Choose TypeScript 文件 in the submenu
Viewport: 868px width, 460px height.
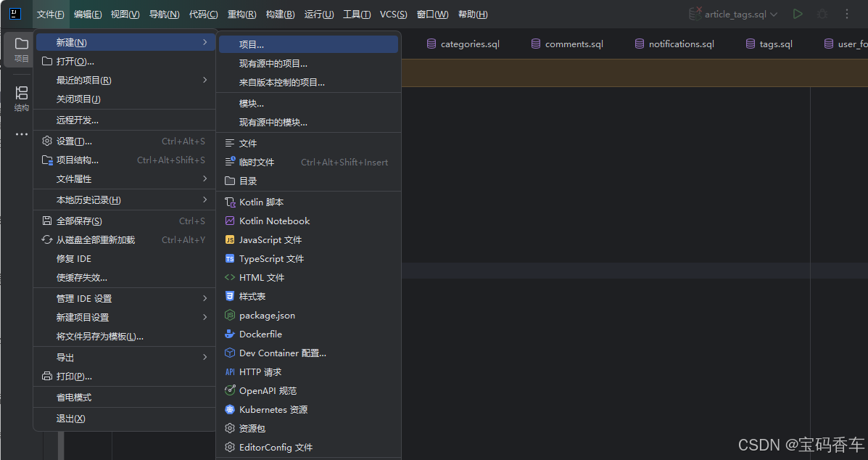[x=271, y=259]
